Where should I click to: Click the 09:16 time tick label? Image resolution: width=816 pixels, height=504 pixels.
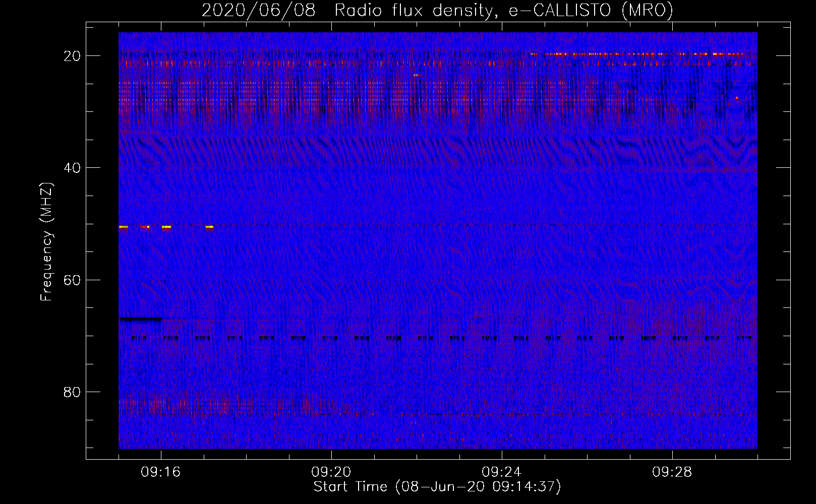(161, 472)
